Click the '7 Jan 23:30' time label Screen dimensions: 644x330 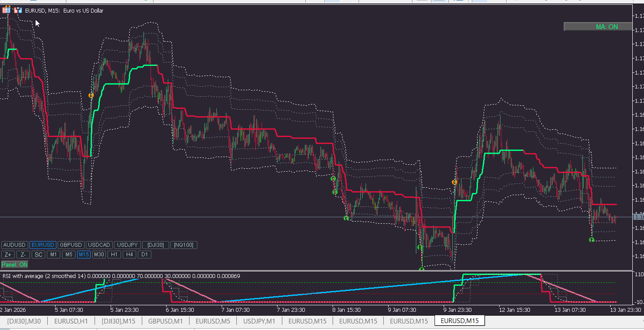click(x=291, y=310)
